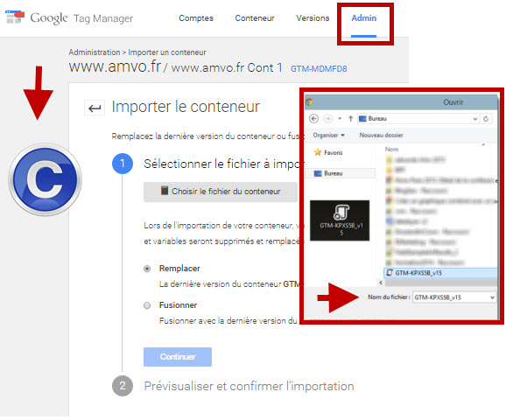Click the up-one-level arrow in Ouvrir dialog

[350, 118]
